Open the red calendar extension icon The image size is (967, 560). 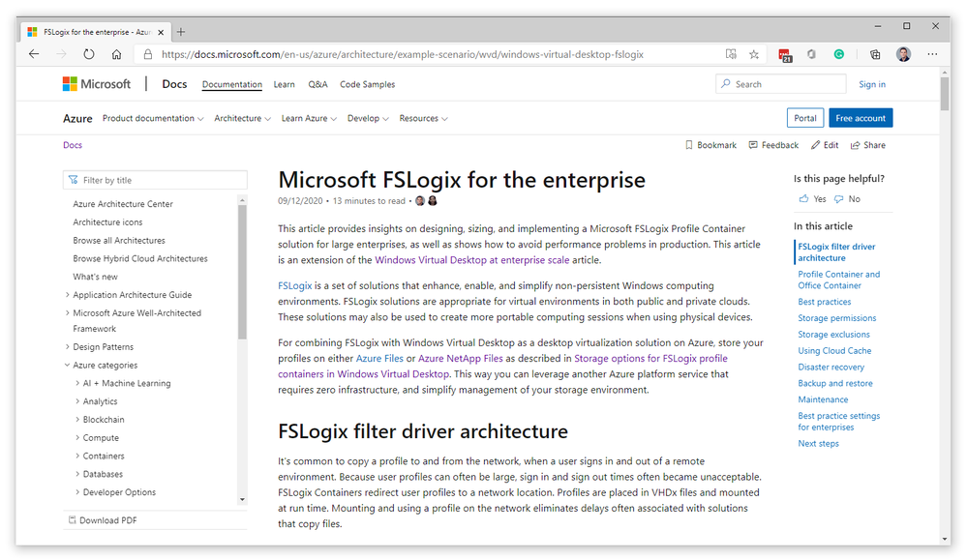[x=785, y=55]
